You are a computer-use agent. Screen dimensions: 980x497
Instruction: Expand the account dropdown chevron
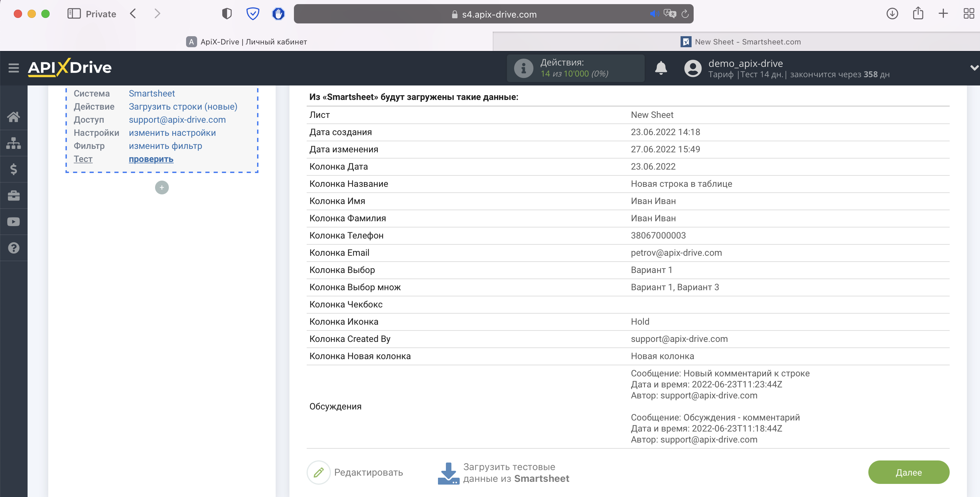tap(974, 68)
